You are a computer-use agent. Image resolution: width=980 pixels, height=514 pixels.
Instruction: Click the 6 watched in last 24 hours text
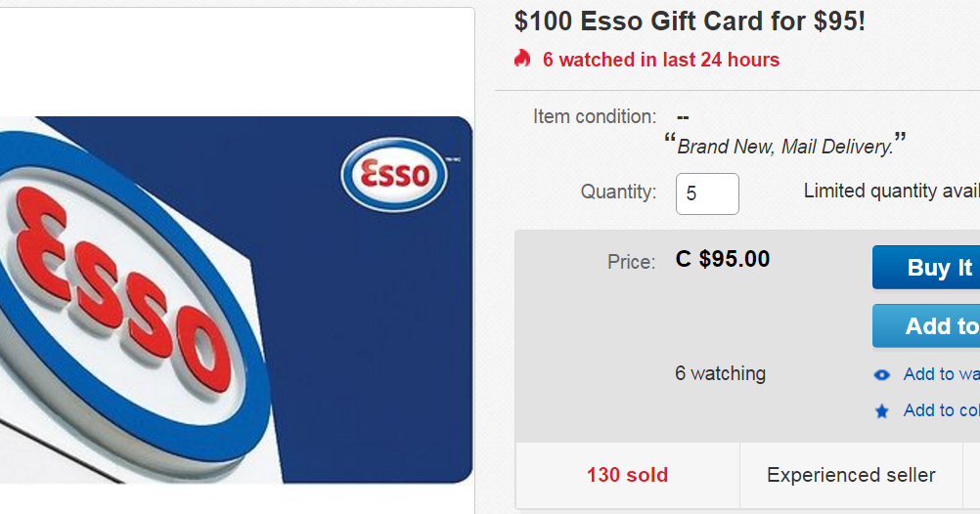pyautogui.click(x=661, y=60)
